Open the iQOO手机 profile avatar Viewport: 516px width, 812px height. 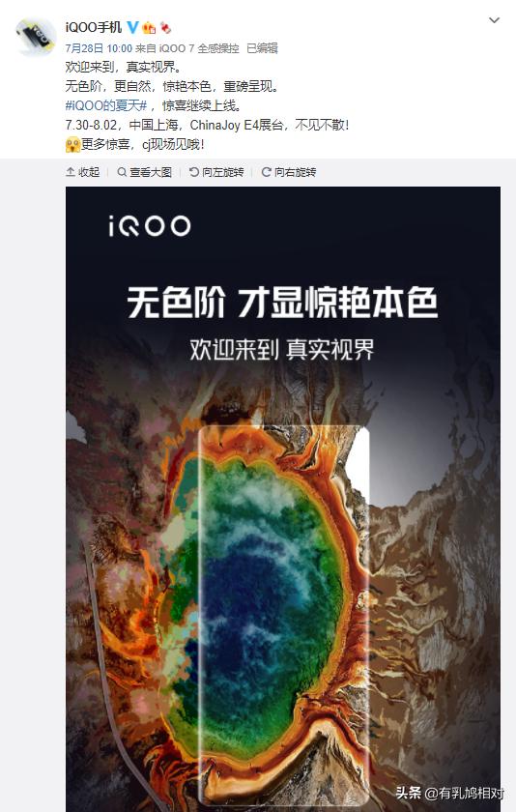point(35,37)
